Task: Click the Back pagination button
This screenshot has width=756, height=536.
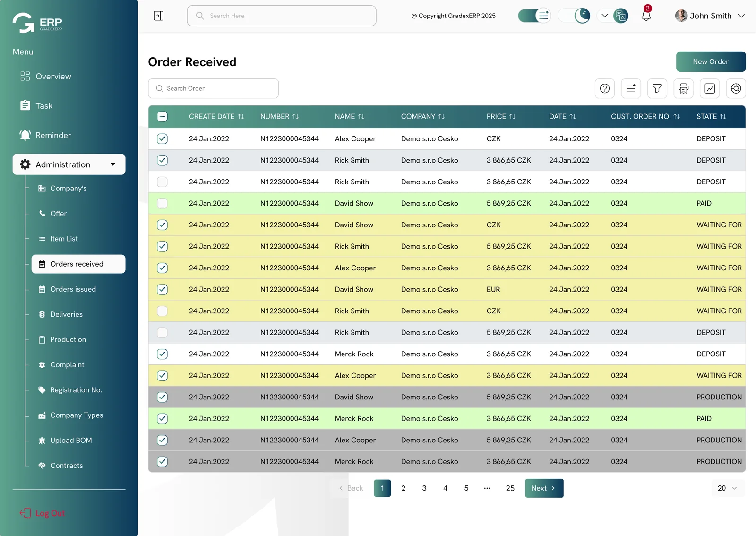Action: 351,488
